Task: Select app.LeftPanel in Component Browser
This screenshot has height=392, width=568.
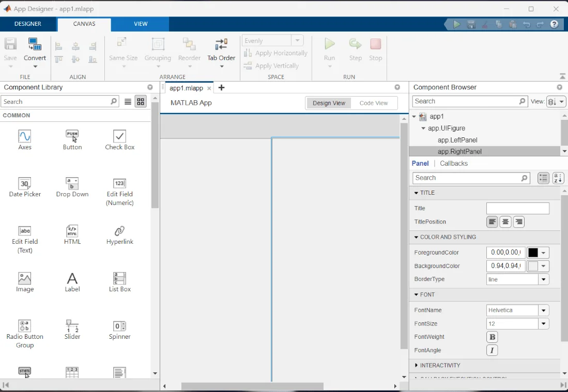Action: pyautogui.click(x=457, y=140)
